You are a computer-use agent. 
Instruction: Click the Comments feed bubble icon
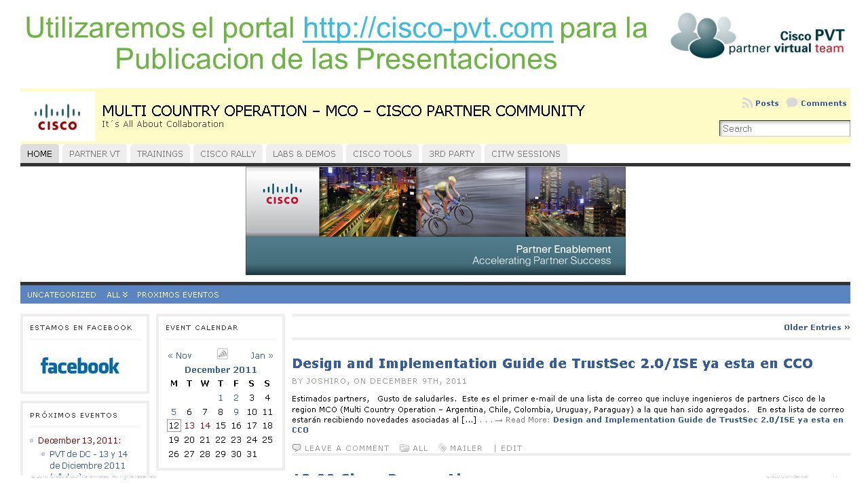click(792, 103)
